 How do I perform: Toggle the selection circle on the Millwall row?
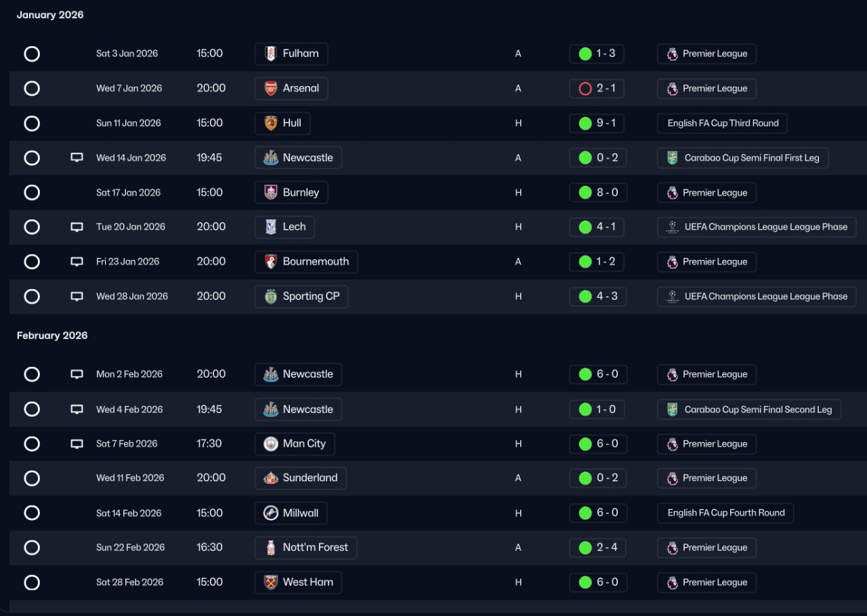[32, 513]
